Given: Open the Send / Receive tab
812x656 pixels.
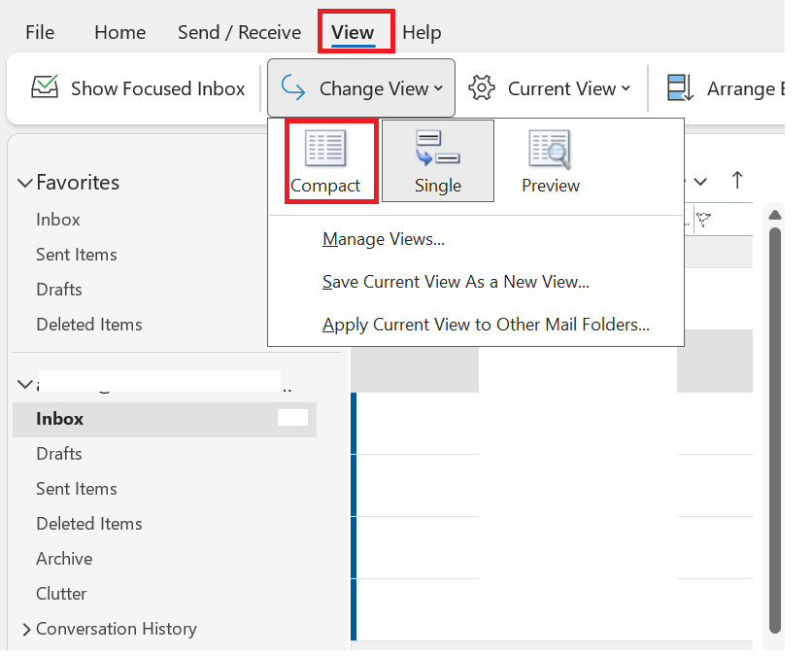Looking at the screenshot, I should click(x=239, y=33).
